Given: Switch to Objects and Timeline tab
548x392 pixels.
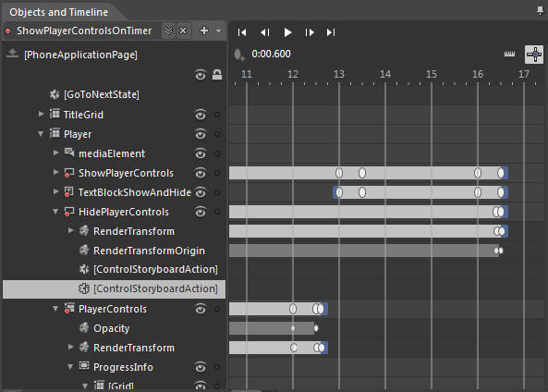Looking at the screenshot, I should point(59,12).
